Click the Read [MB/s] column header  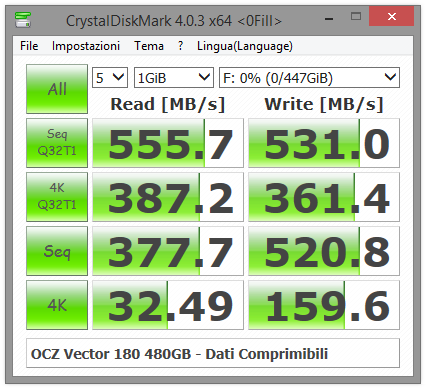168,104
